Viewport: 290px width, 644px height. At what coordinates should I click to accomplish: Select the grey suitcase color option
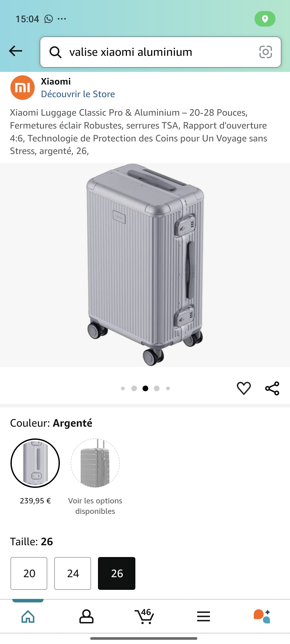pyautogui.click(x=95, y=463)
